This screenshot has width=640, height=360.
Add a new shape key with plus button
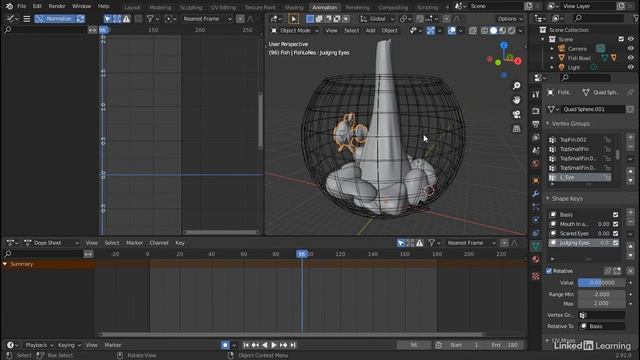pyautogui.click(x=631, y=212)
